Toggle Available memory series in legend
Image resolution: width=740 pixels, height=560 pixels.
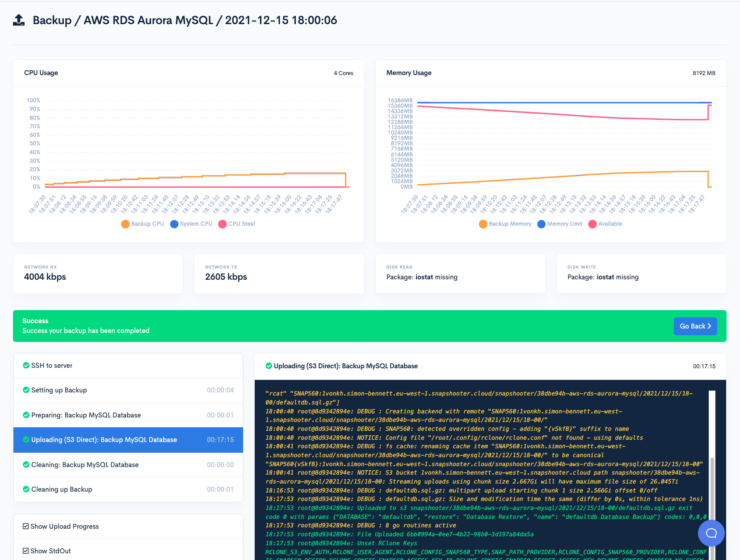[605, 224]
